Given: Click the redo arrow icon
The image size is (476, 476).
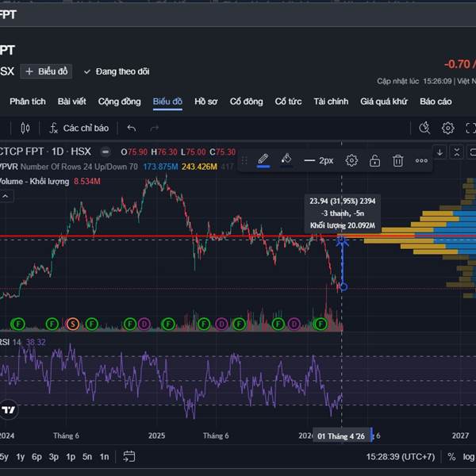Looking at the screenshot, I should pos(155,129).
